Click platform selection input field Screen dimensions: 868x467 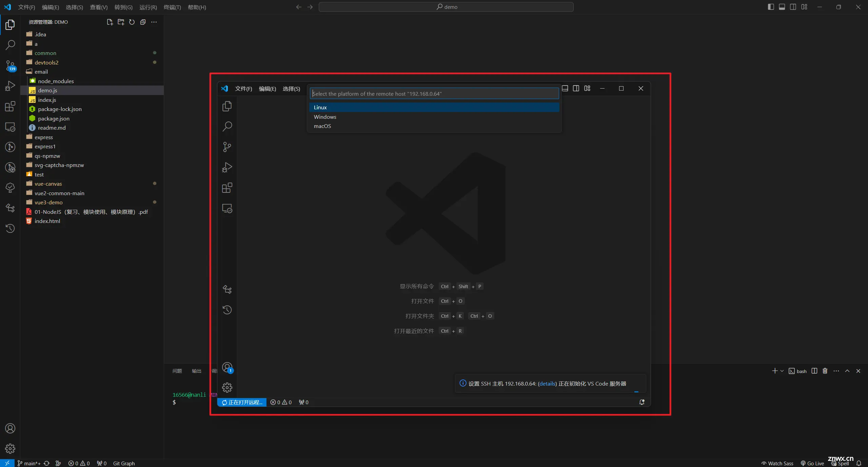point(434,94)
